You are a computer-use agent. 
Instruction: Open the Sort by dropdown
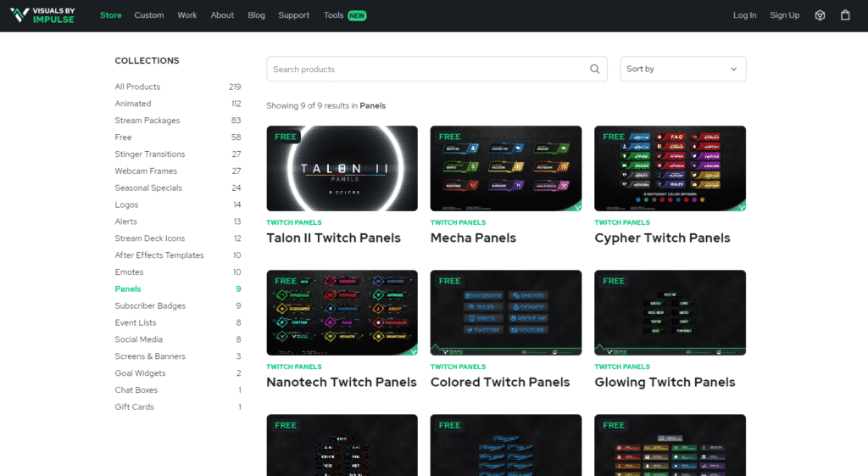(x=682, y=69)
